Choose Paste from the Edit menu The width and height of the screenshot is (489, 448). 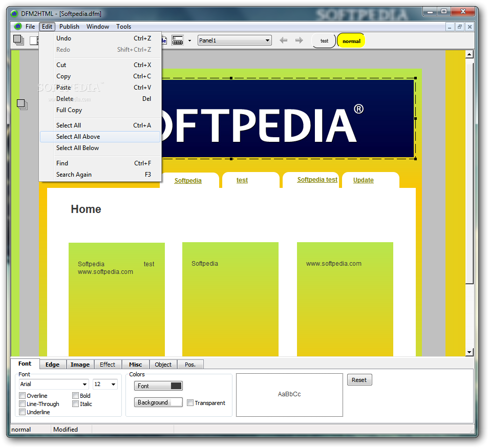tap(100, 87)
